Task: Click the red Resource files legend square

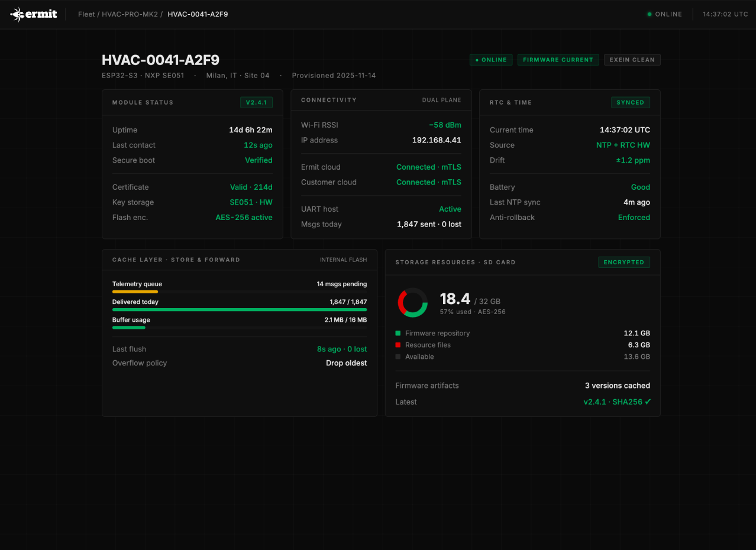Action: [x=398, y=345]
